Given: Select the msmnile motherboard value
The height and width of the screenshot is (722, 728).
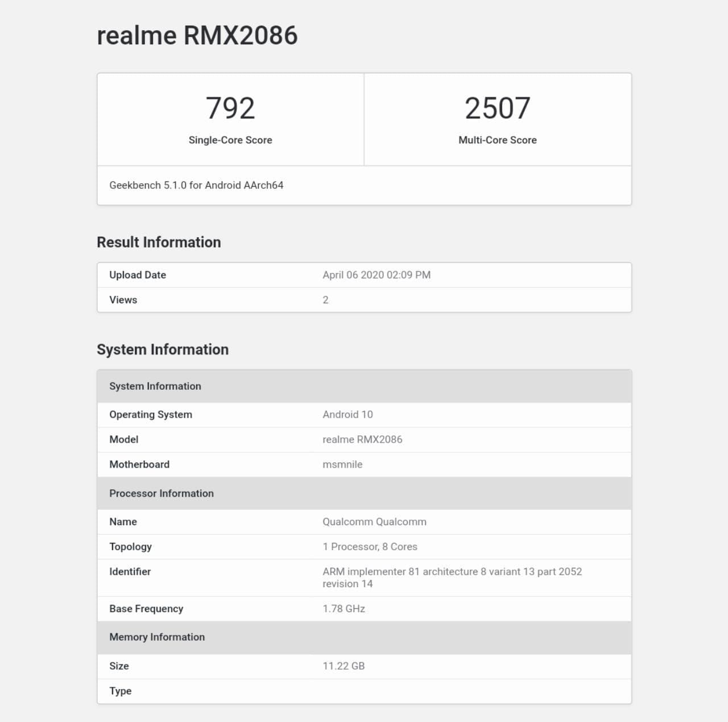Looking at the screenshot, I should click(x=342, y=464).
